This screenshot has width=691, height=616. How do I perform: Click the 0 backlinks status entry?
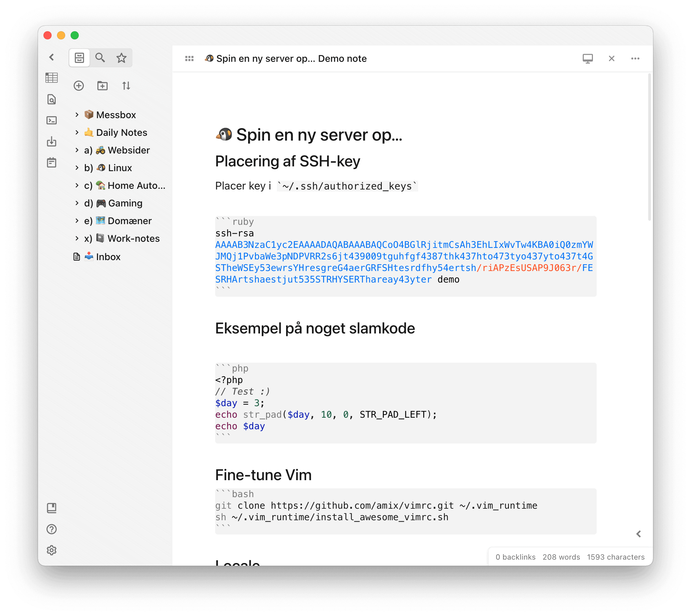516,557
